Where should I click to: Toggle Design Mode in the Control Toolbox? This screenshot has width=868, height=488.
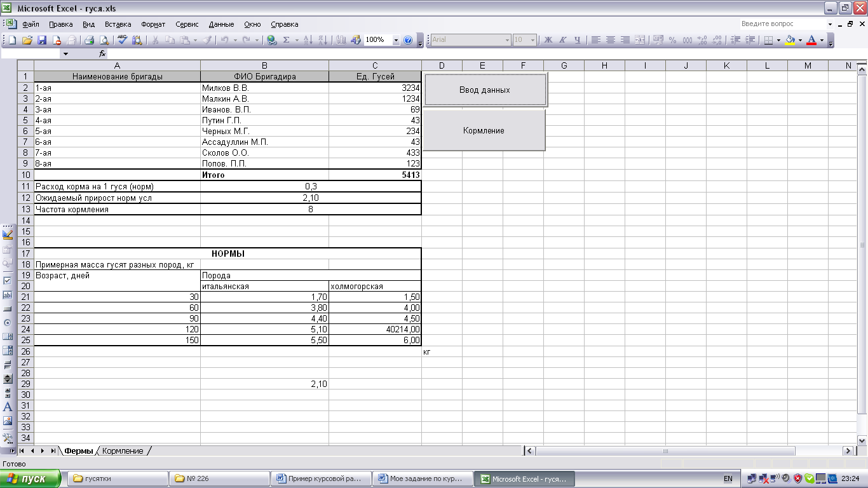point(8,234)
